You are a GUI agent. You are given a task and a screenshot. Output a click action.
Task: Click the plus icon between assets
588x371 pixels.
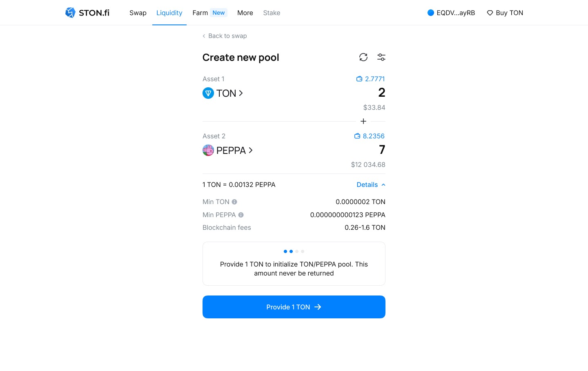coord(363,121)
